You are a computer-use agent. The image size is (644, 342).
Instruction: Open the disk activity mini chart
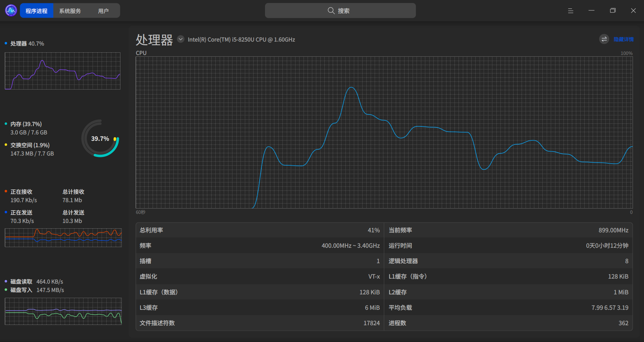(x=63, y=311)
